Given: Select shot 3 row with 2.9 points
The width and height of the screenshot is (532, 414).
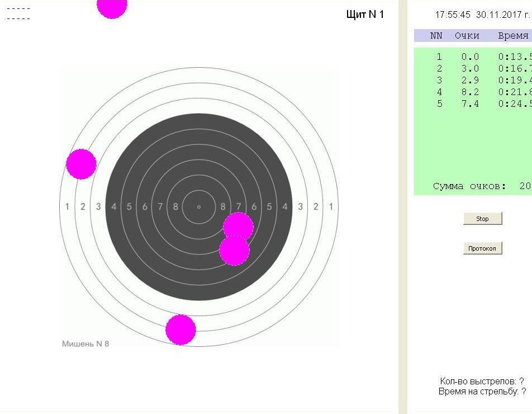Looking at the screenshot, I should [472, 80].
